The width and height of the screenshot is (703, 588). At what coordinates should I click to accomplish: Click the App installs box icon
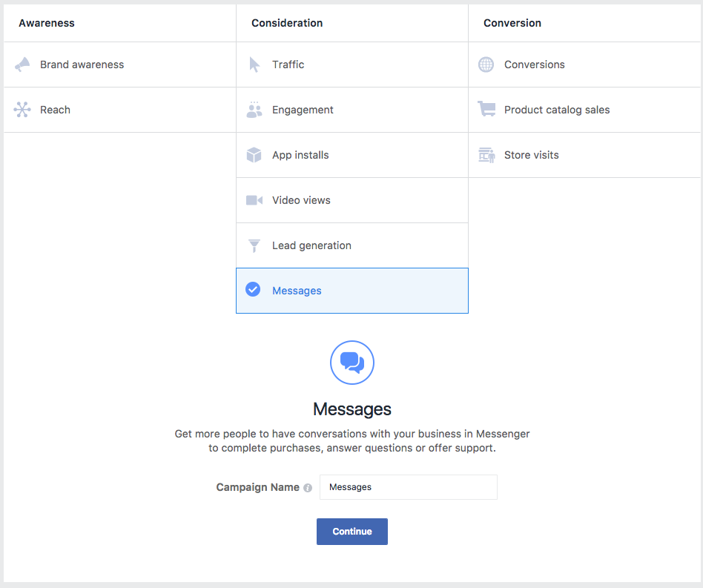254,154
